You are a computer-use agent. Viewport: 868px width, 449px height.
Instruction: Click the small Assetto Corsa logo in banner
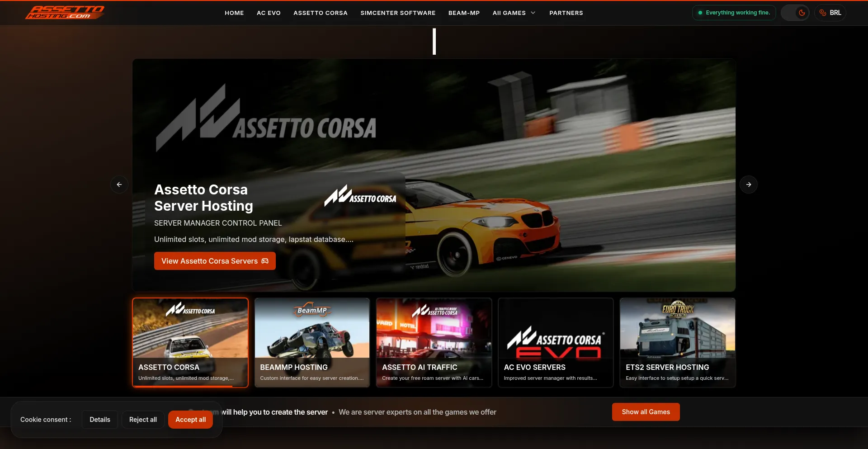pyautogui.click(x=360, y=196)
